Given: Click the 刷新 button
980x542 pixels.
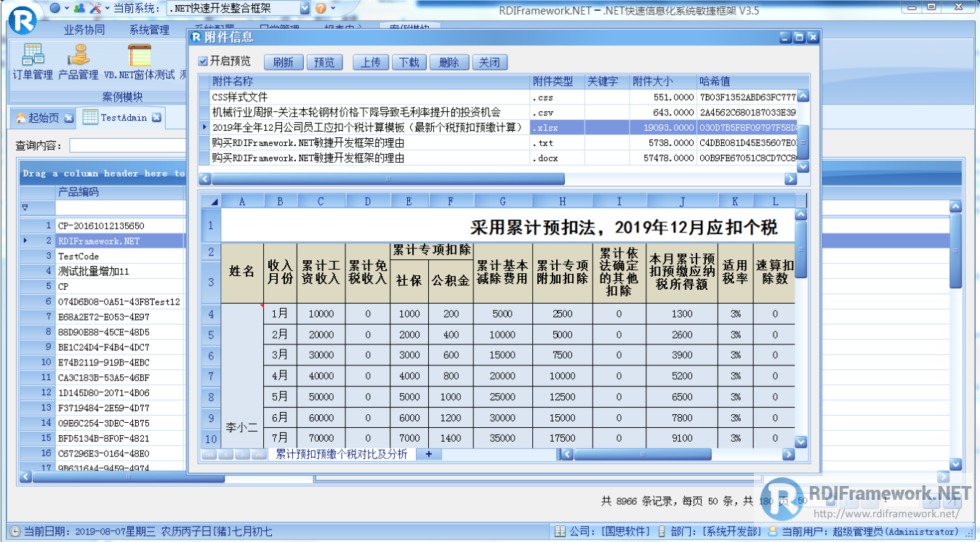Looking at the screenshot, I should point(284,62).
